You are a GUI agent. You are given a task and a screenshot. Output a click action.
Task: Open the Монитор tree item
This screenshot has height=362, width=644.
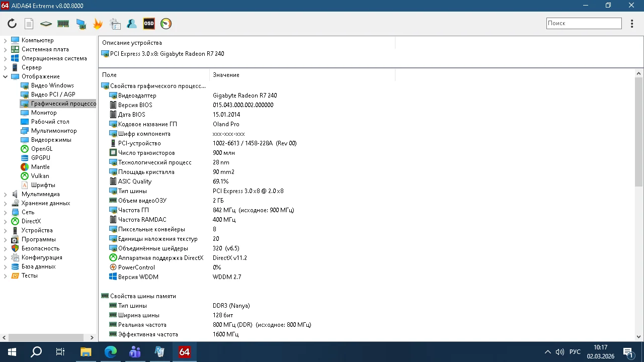(44, 113)
